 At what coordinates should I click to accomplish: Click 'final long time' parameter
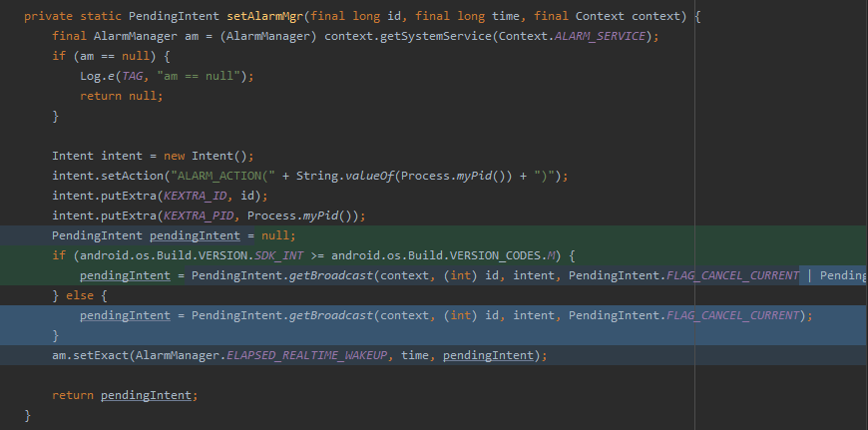point(468,16)
